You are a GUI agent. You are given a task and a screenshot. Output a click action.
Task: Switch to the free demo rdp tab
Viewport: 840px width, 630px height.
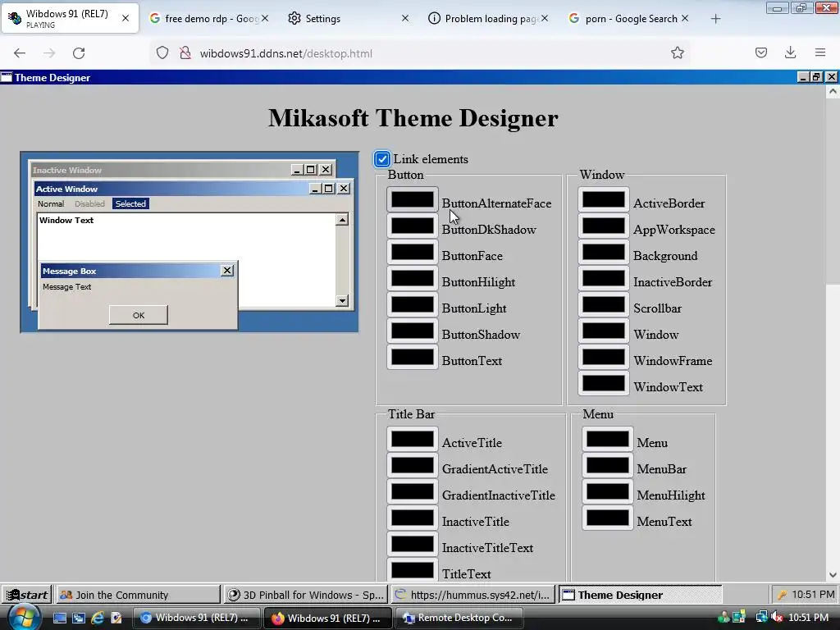[x=209, y=18]
